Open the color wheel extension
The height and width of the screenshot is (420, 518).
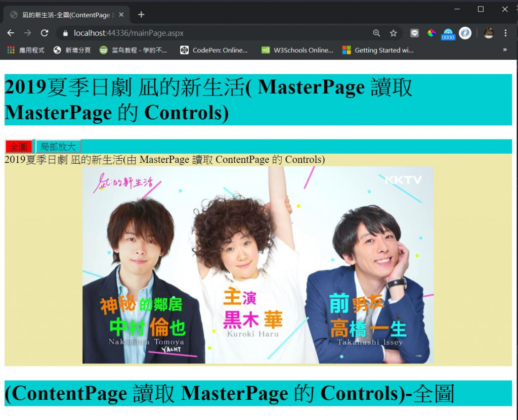(431, 33)
